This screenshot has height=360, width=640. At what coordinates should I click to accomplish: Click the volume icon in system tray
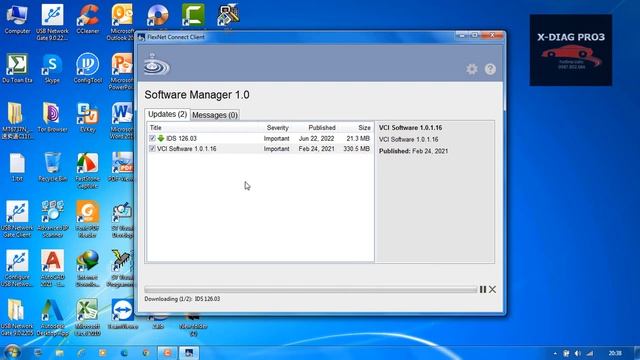(578, 353)
